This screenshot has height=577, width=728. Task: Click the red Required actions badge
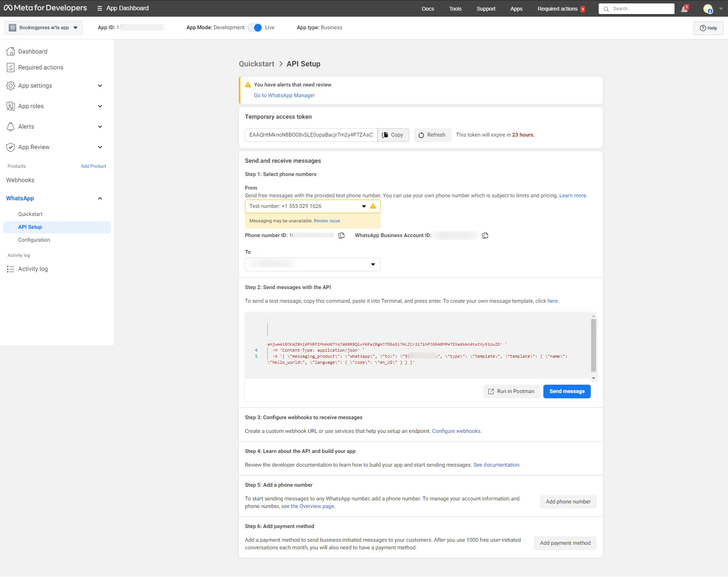coord(583,9)
